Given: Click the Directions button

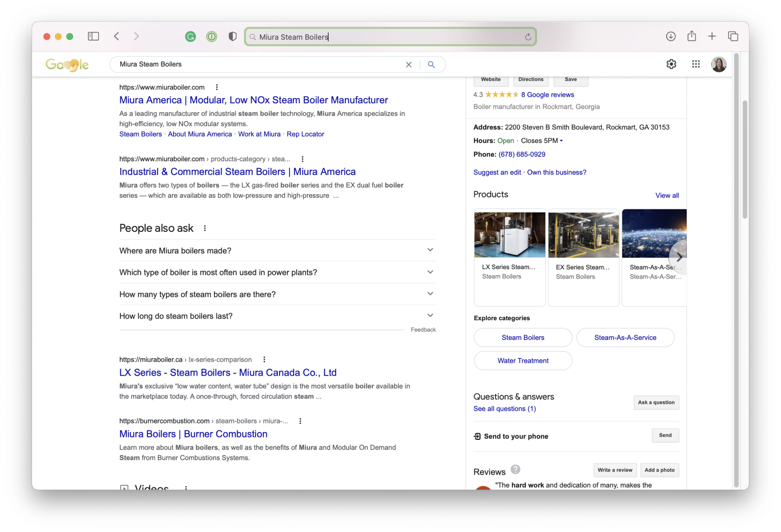Looking at the screenshot, I should [x=531, y=80].
